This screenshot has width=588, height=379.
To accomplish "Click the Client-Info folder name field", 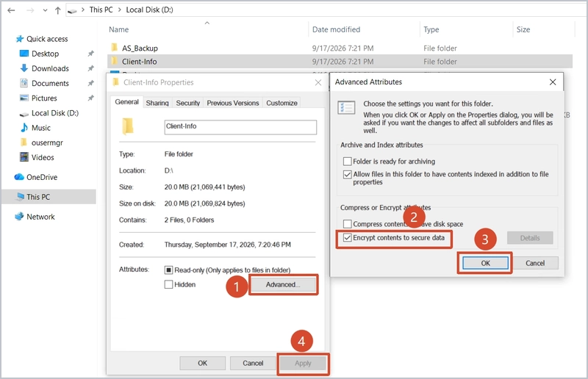I will [x=240, y=127].
